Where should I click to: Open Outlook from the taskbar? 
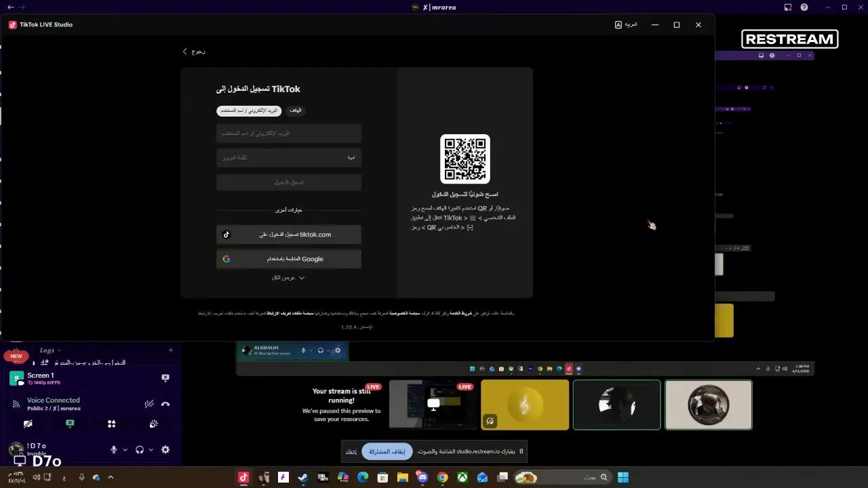tap(482, 477)
